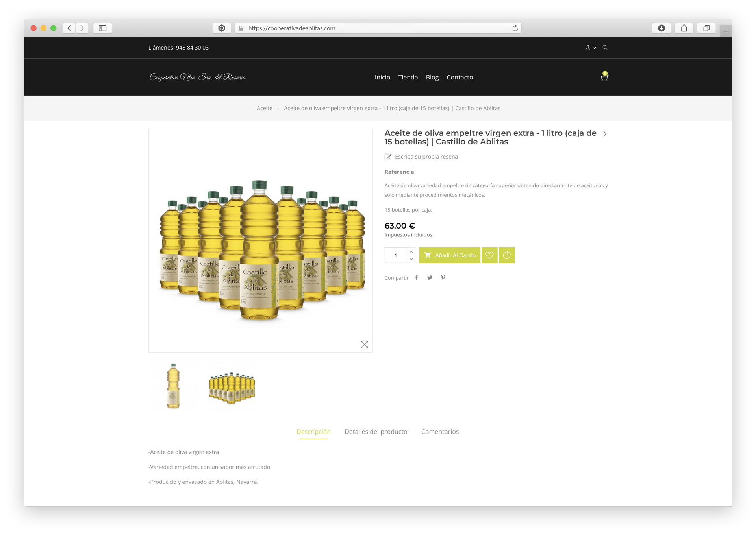Toggle the Safari sidebar
756x537 pixels.
pos(103,28)
